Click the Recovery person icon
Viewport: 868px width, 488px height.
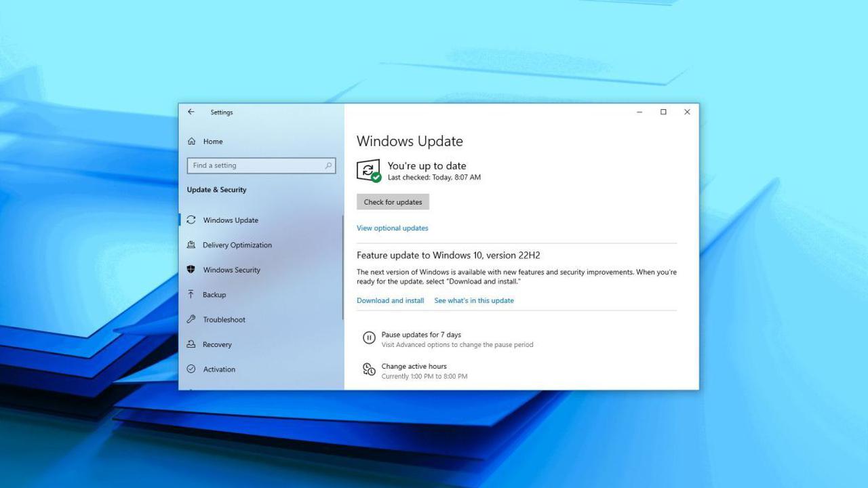(191, 344)
